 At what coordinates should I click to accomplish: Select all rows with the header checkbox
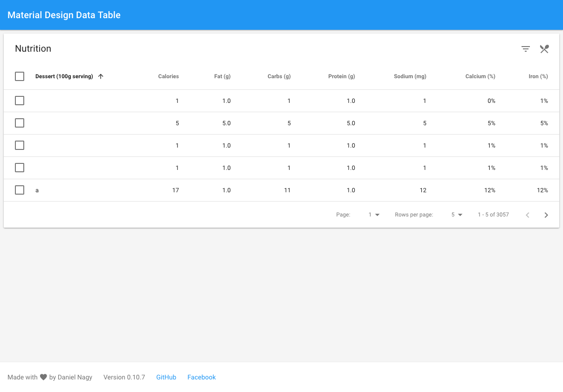click(x=19, y=76)
